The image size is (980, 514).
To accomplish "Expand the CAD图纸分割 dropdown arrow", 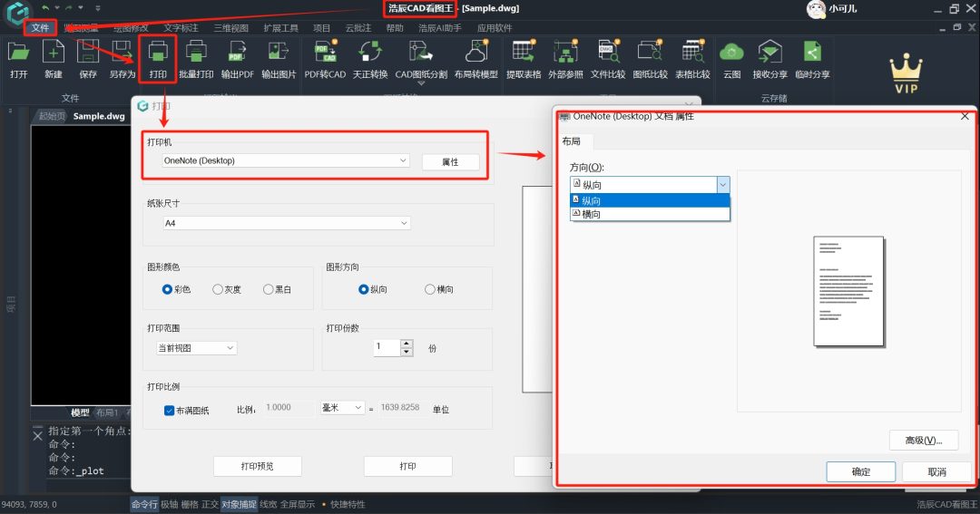I will pyautogui.click(x=421, y=83).
